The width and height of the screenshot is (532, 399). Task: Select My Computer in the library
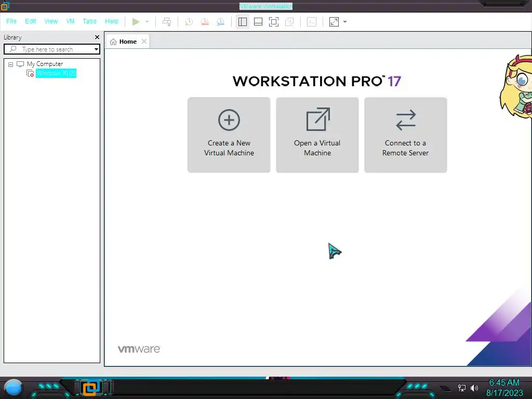click(x=45, y=64)
